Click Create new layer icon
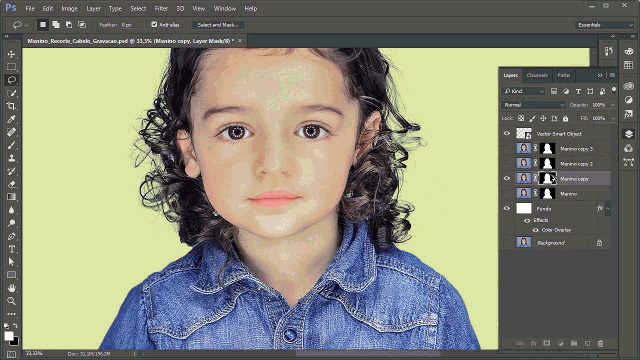 587,344
